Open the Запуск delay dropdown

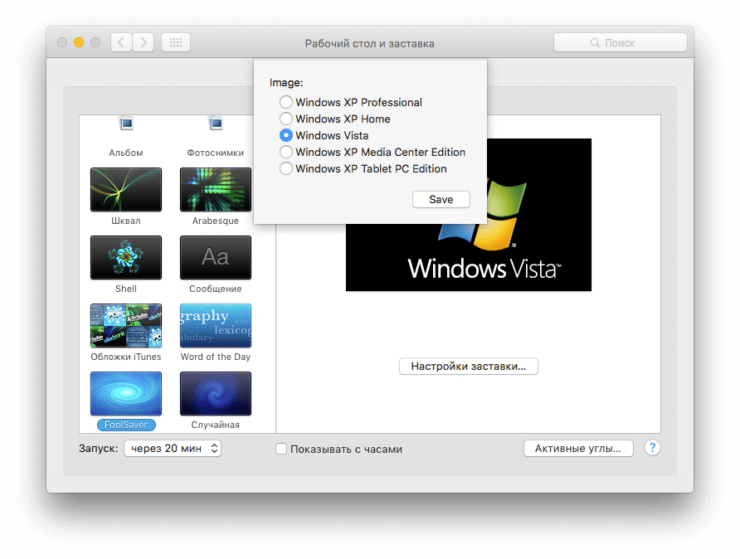(172, 448)
